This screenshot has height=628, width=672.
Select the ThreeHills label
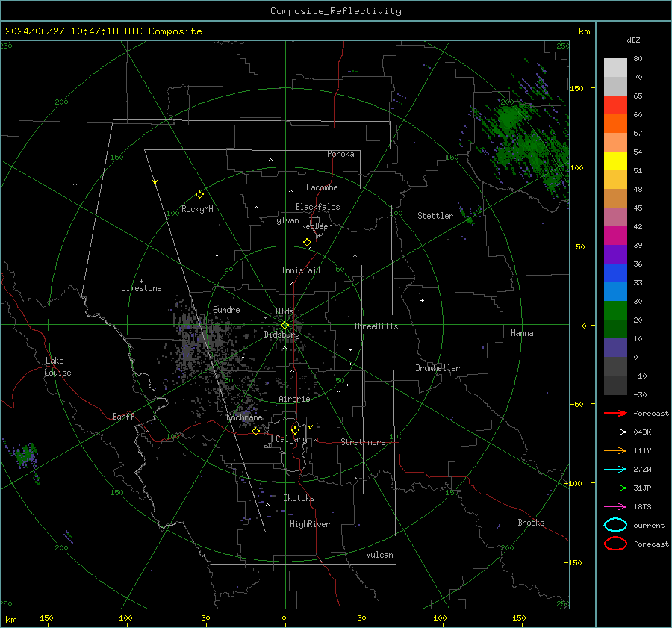pyautogui.click(x=376, y=326)
